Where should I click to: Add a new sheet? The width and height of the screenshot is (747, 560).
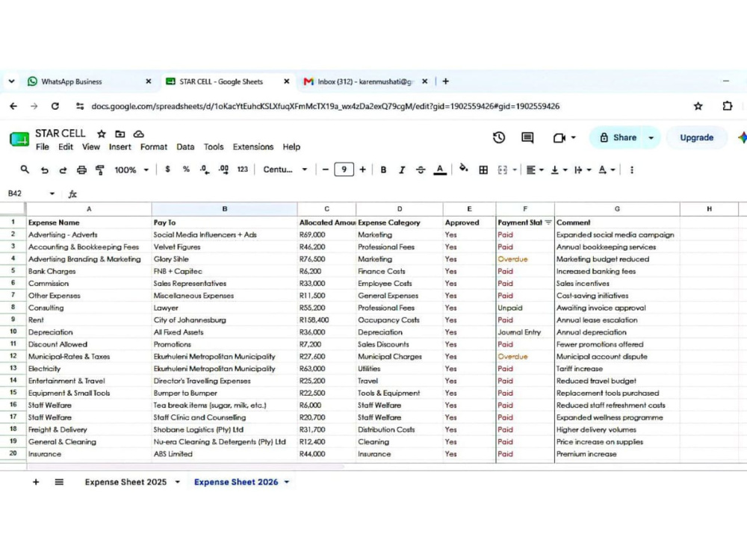click(36, 482)
